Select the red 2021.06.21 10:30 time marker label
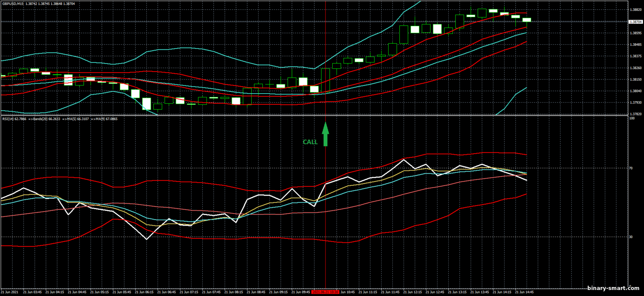This screenshot has height=296, width=644. pos(325,292)
